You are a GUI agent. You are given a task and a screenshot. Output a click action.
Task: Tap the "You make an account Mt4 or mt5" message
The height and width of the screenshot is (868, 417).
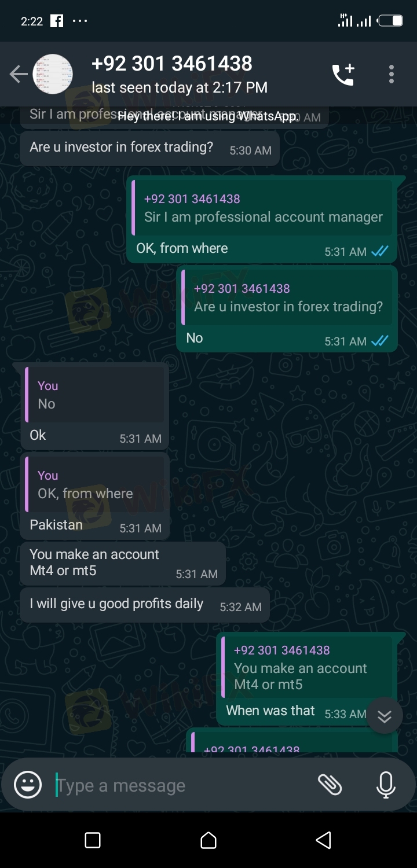[94, 562]
